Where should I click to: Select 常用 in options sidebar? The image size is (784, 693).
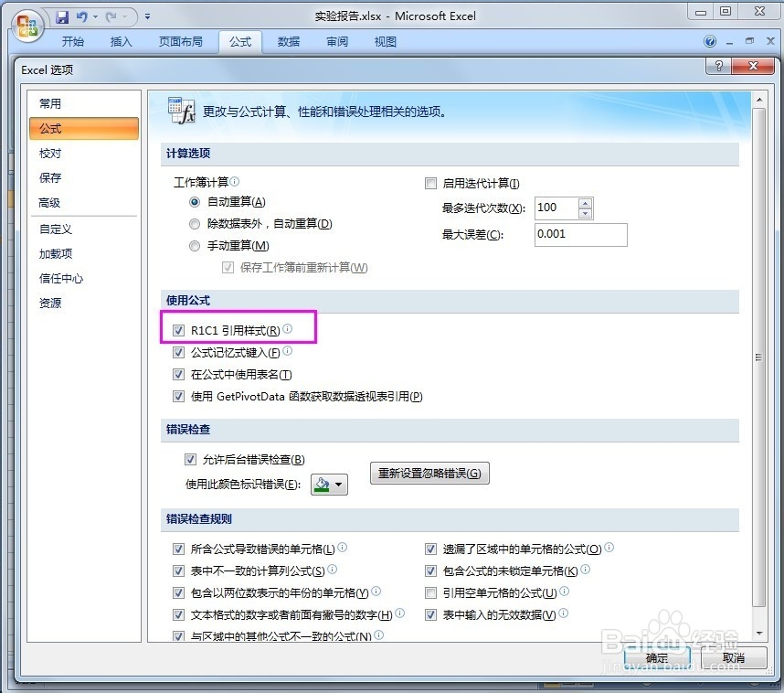tap(84, 103)
